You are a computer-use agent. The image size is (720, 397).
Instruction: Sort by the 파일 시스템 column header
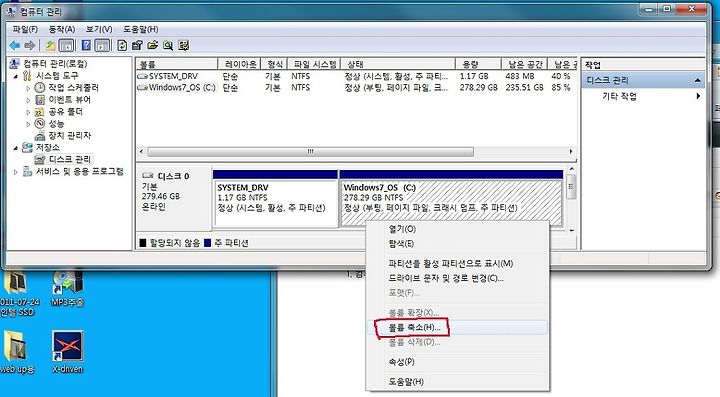(x=315, y=64)
